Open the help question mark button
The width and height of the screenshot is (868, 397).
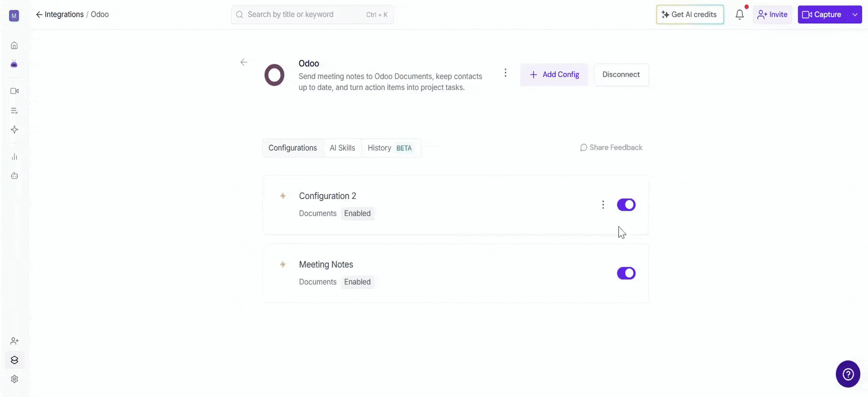point(848,374)
